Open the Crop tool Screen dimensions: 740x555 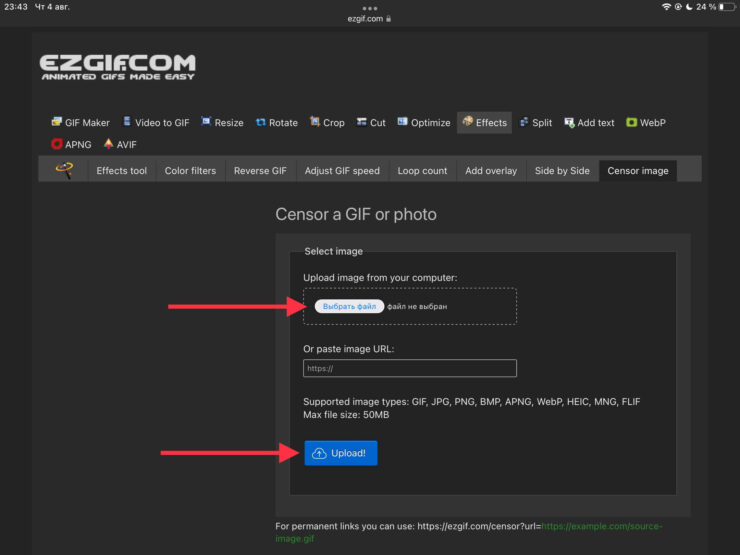(x=327, y=123)
